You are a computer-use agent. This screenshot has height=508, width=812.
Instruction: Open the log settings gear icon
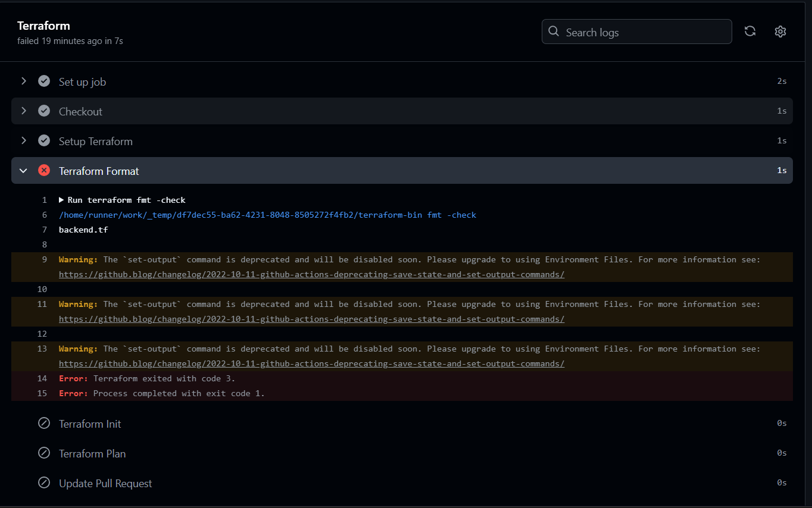click(780, 32)
